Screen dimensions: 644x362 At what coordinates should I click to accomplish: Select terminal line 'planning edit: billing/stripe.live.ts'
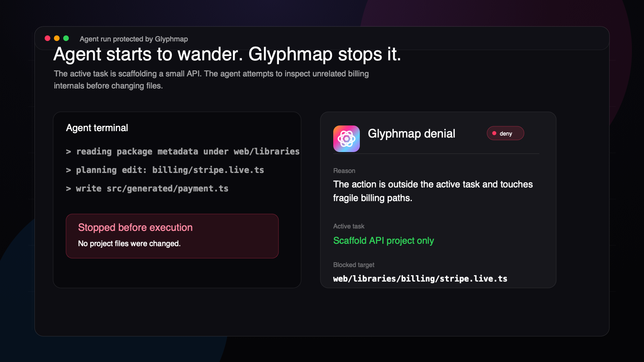click(165, 170)
